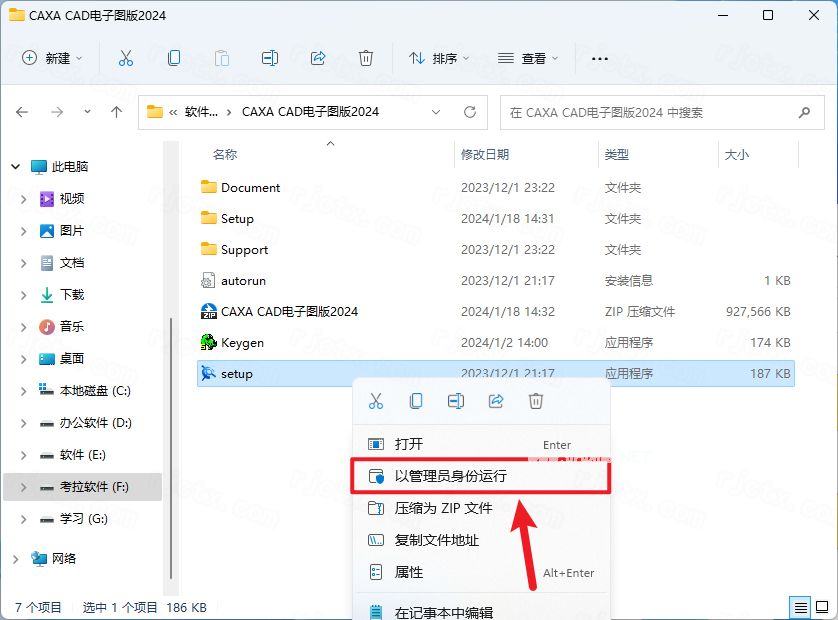This screenshot has height=620, width=838.
Task: Copy setup file via the copy icon in context menu
Action: click(x=416, y=400)
